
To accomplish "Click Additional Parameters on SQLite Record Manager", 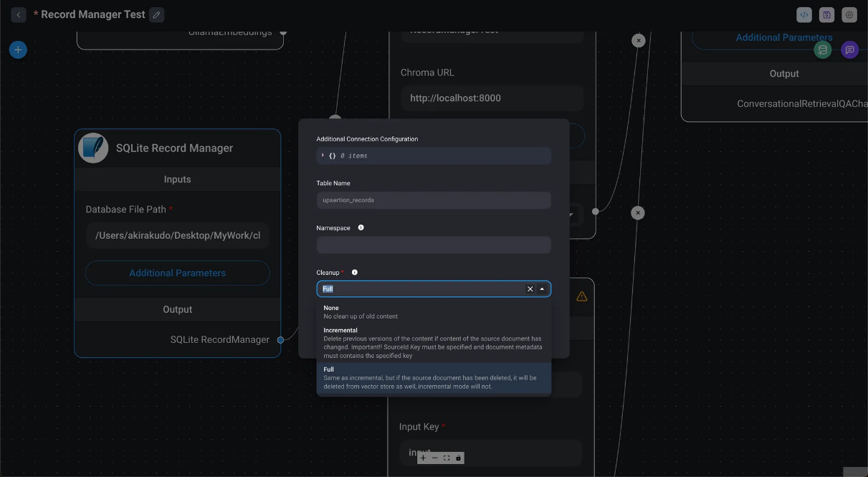I will [177, 273].
